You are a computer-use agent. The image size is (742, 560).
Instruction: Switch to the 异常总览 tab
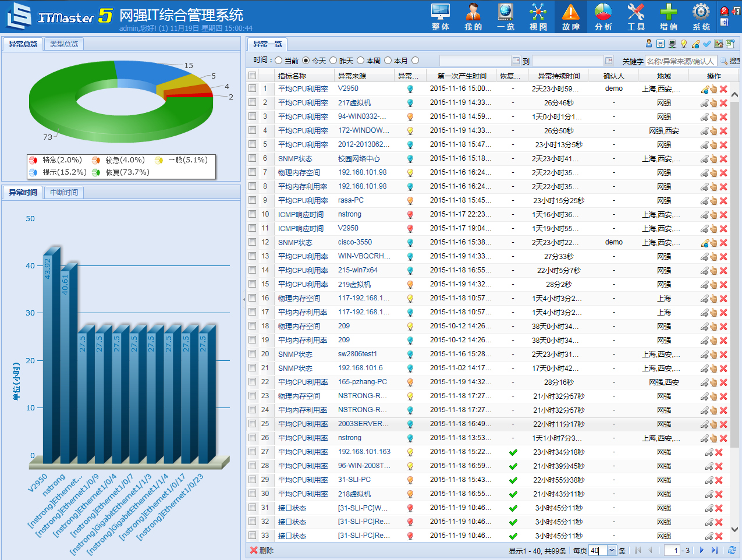23,44
